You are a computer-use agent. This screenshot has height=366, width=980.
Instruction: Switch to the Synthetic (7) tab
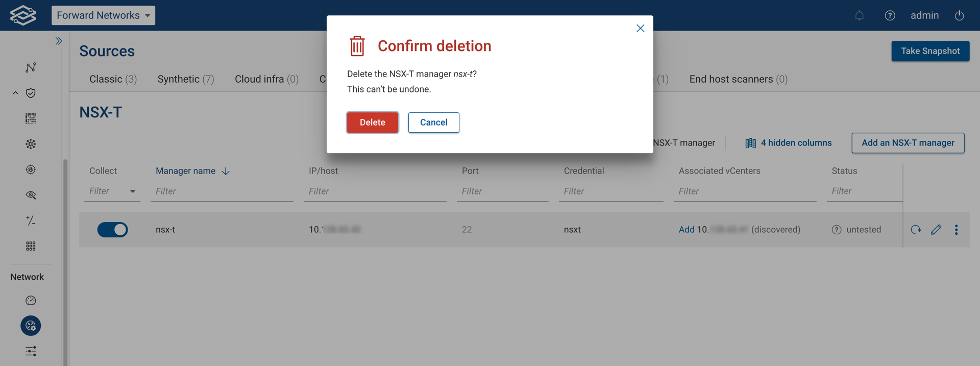point(186,79)
